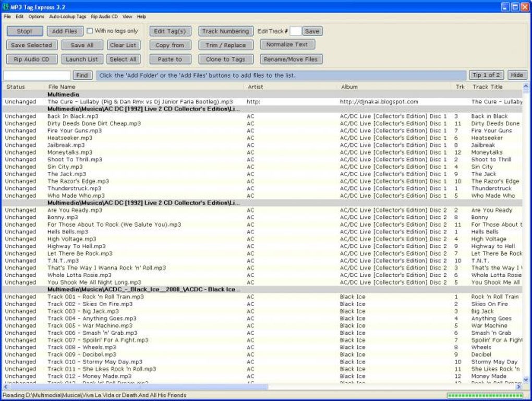This screenshot has width=532, height=401.
Task: Open the View menu
Action: pos(127,17)
